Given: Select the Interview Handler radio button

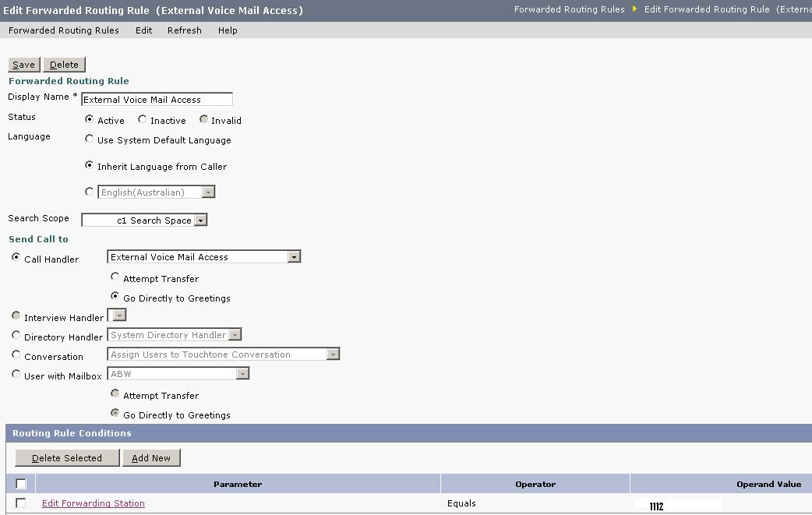Looking at the screenshot, I should click(x=16, y=316).
